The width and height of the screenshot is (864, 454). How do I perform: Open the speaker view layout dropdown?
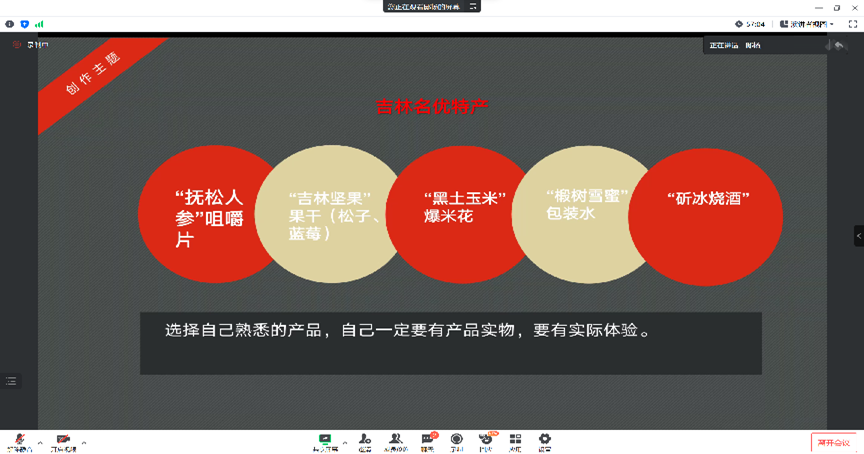(807, 24)
